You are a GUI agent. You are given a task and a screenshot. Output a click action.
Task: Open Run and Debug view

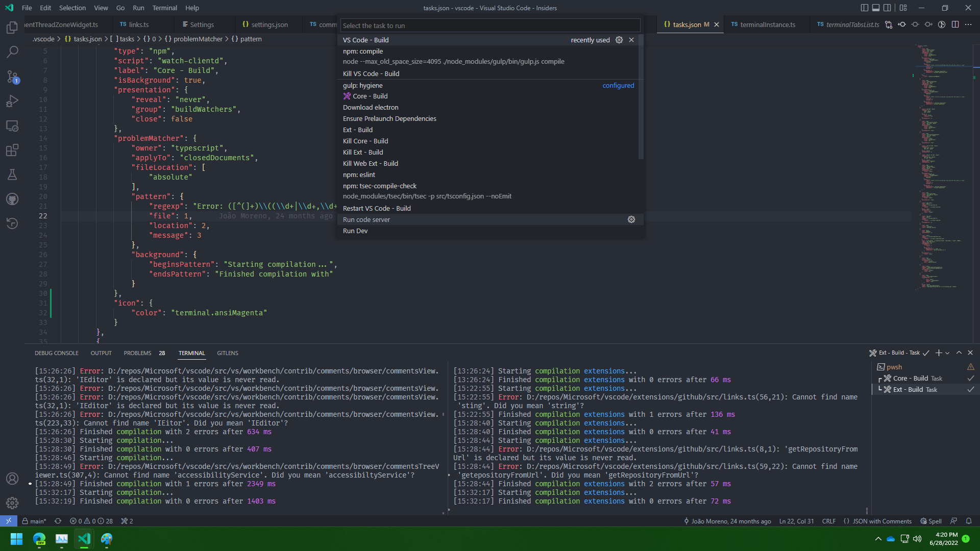tap(12, 101)
